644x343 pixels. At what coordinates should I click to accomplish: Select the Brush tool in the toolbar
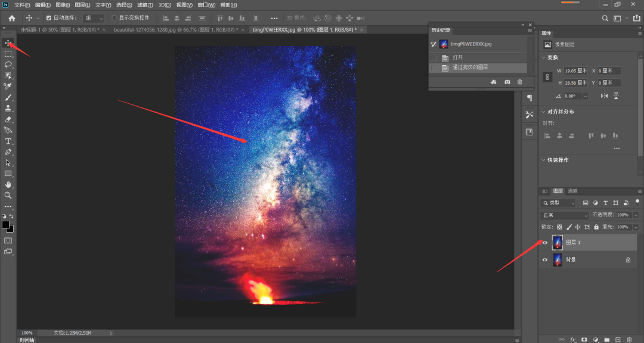pos(8,97)
